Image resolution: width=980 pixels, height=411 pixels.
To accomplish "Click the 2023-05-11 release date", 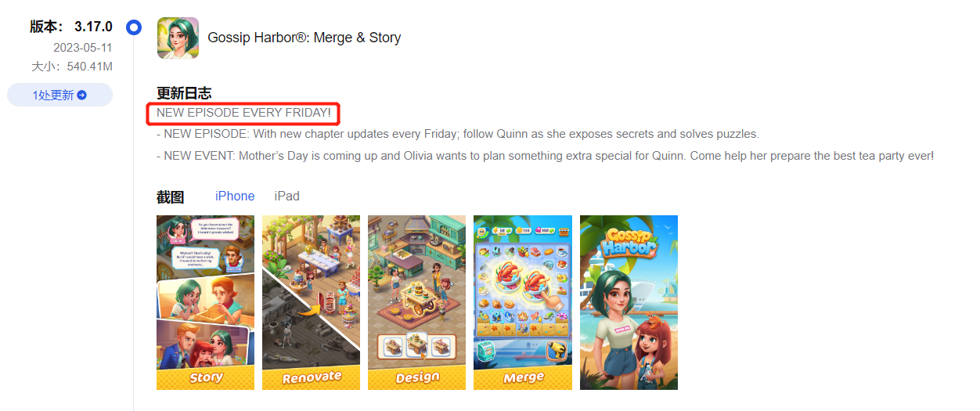I will 83,48.
